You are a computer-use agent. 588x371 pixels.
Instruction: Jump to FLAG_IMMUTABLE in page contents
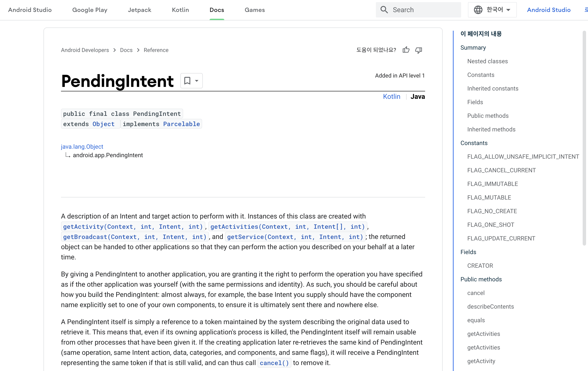coord(492,184)
